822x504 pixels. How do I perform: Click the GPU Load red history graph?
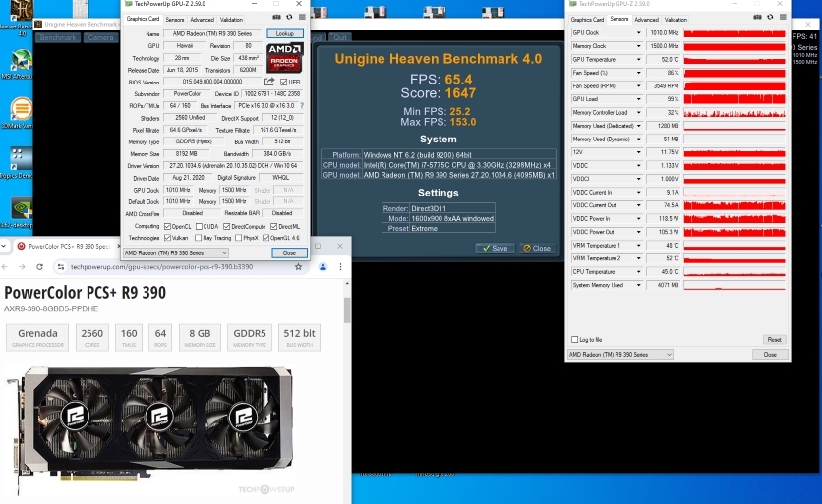pyautogui.click(x=734, y=99)
